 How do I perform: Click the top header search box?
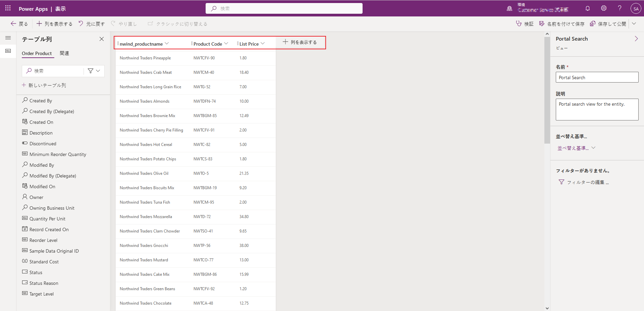coord(284,8)
